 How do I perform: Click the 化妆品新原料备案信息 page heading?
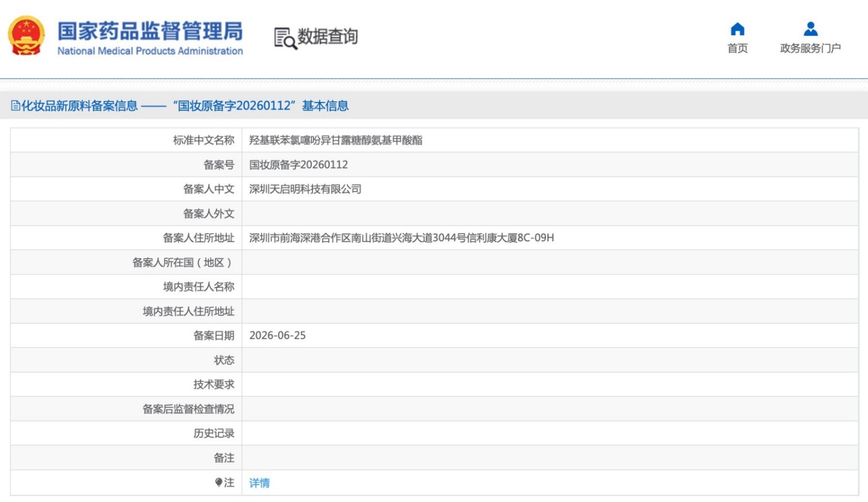click(79, 106)
